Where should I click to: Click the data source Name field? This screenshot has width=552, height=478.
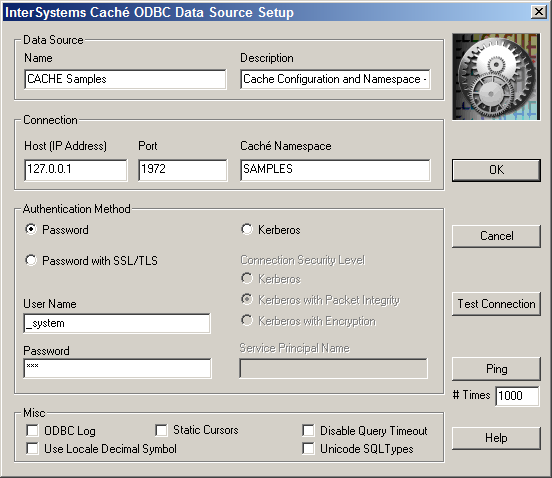pos(125,79)
